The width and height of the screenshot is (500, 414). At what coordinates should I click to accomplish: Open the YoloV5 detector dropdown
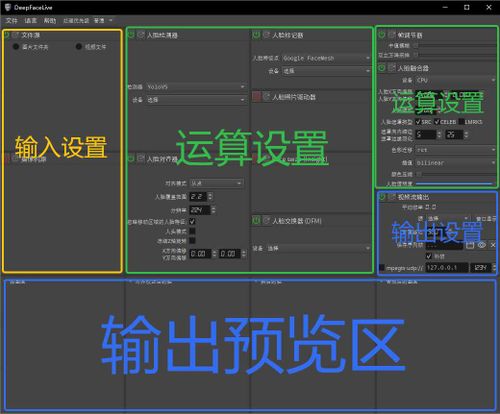[196, 87]
